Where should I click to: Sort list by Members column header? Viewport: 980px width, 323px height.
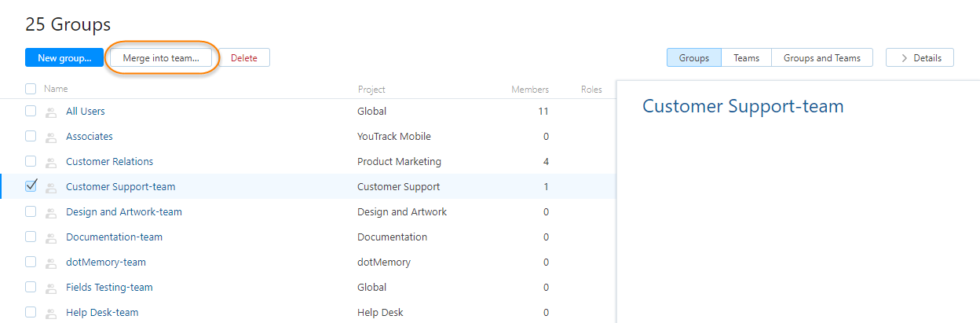(x=530, y=90)
